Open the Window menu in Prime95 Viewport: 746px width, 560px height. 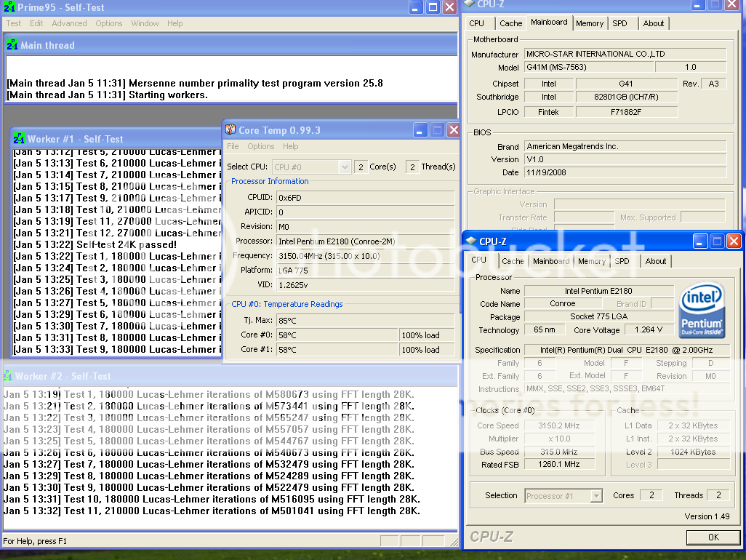pyautogui.click(x=145, y=23)
